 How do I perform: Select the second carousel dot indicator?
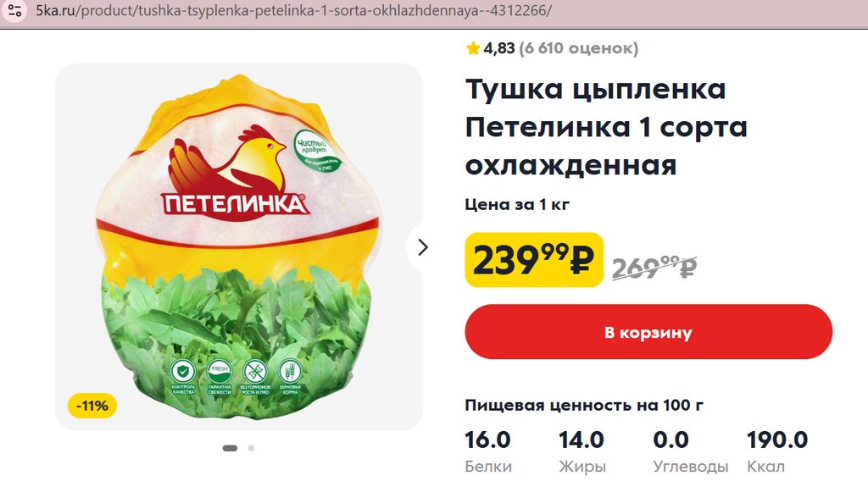251,448
